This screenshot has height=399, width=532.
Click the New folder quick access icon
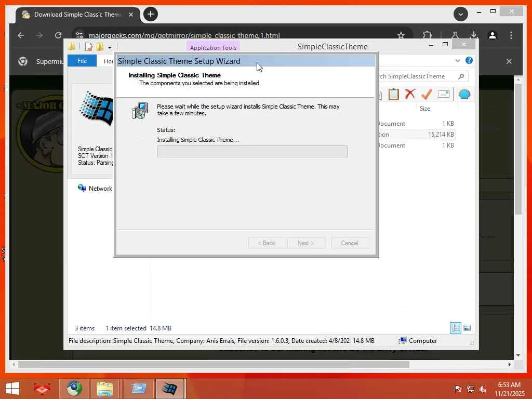tap(100, 47)
